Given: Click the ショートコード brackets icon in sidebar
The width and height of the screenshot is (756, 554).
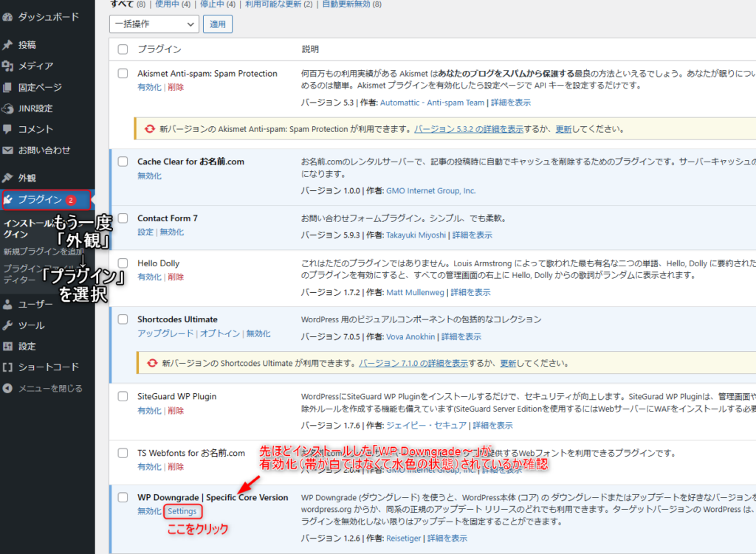Looking at the screenshot, I should tap(7, 367).
